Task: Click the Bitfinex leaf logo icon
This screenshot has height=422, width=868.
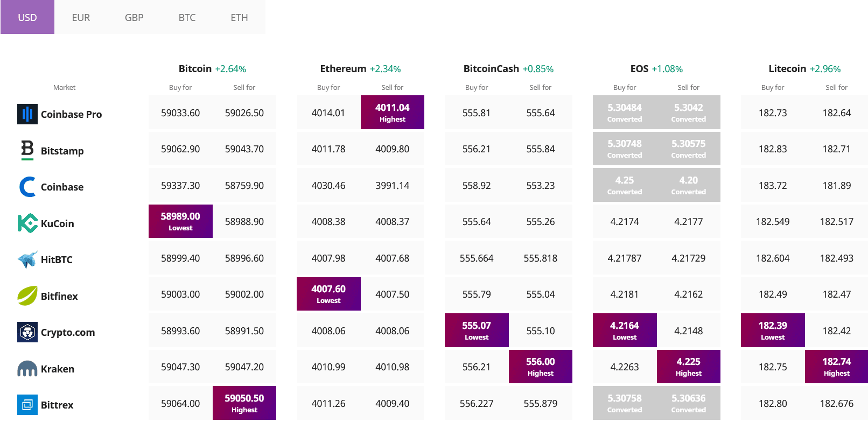Action: point(27,296)
